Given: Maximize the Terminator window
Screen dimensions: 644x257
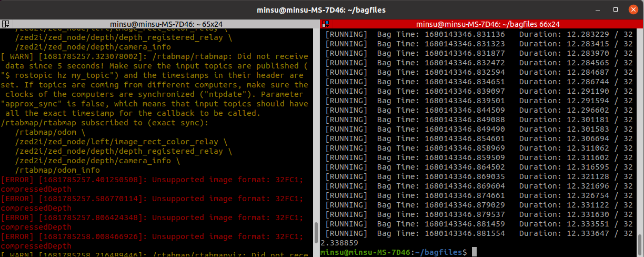Looking at the screenshot, I should pos(616,9).
